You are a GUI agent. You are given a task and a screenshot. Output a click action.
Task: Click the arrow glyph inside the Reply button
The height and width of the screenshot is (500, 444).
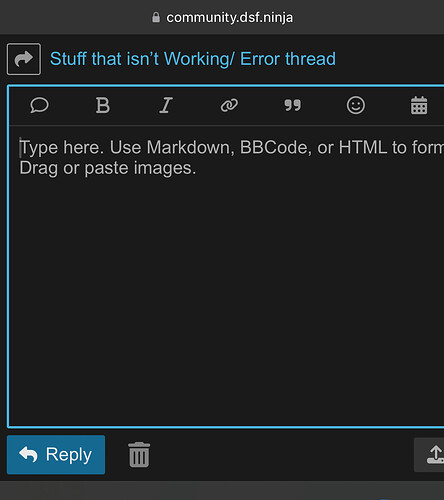(x=28, y=454)
